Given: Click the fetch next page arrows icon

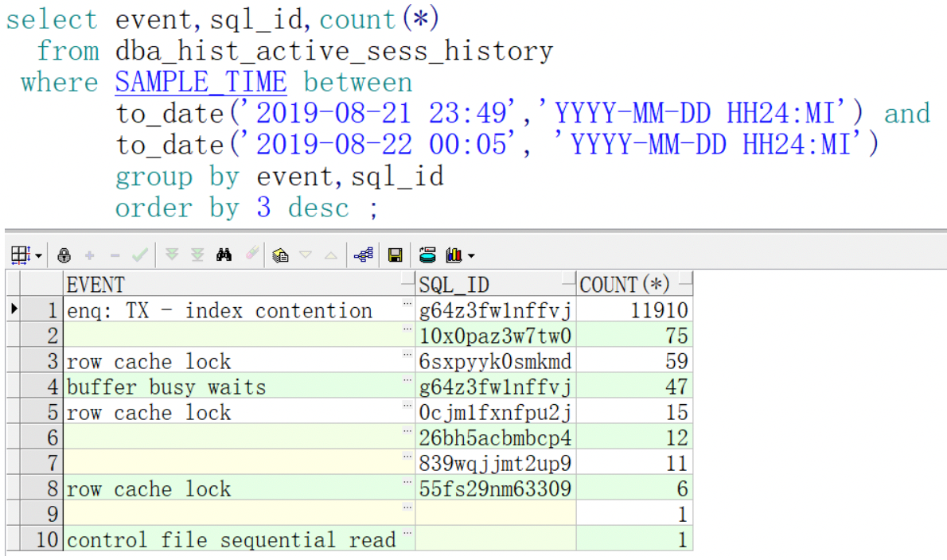Looking at the screenshot, I should [x=171, y=255].
